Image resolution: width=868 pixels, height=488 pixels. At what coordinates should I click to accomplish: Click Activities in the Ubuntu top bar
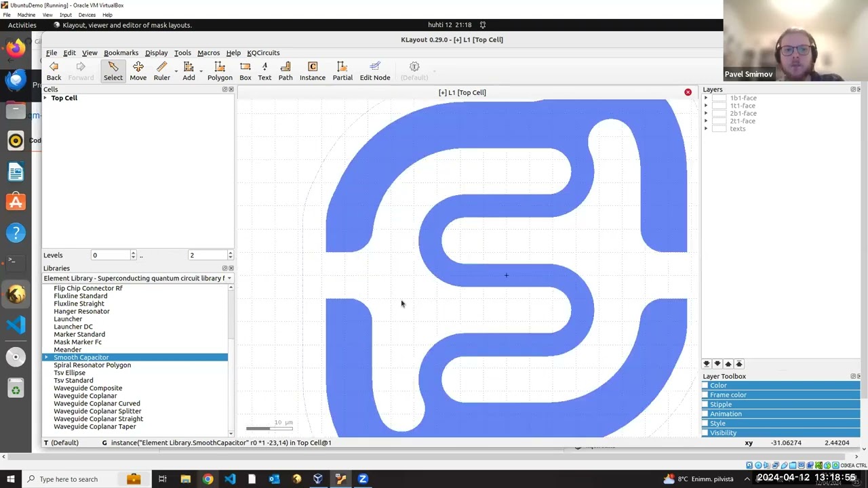point(22,25)
